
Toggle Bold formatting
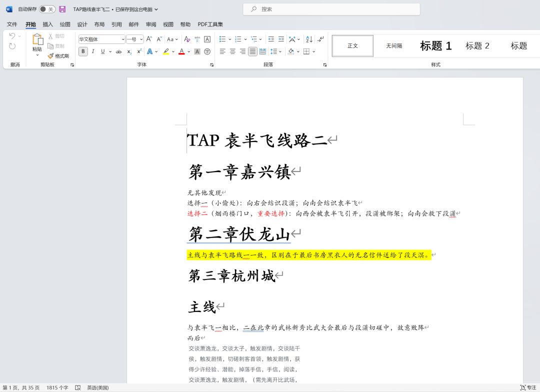(x=83, y=51)
